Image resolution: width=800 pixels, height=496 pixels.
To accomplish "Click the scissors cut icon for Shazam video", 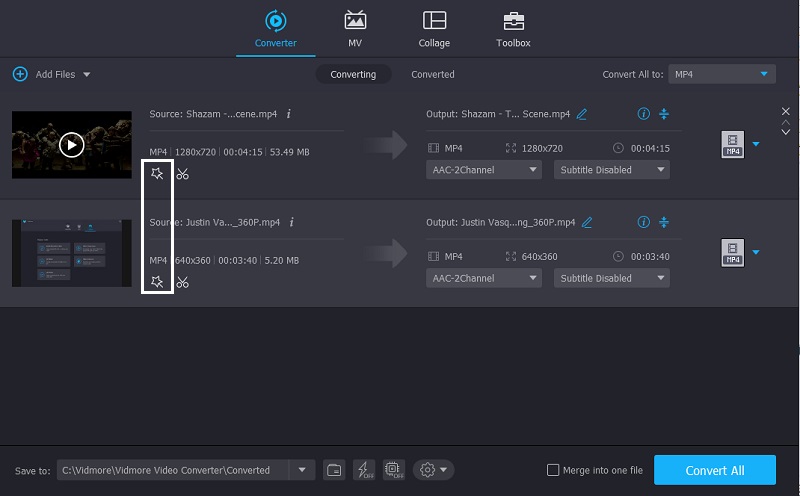I will [182, 174].
